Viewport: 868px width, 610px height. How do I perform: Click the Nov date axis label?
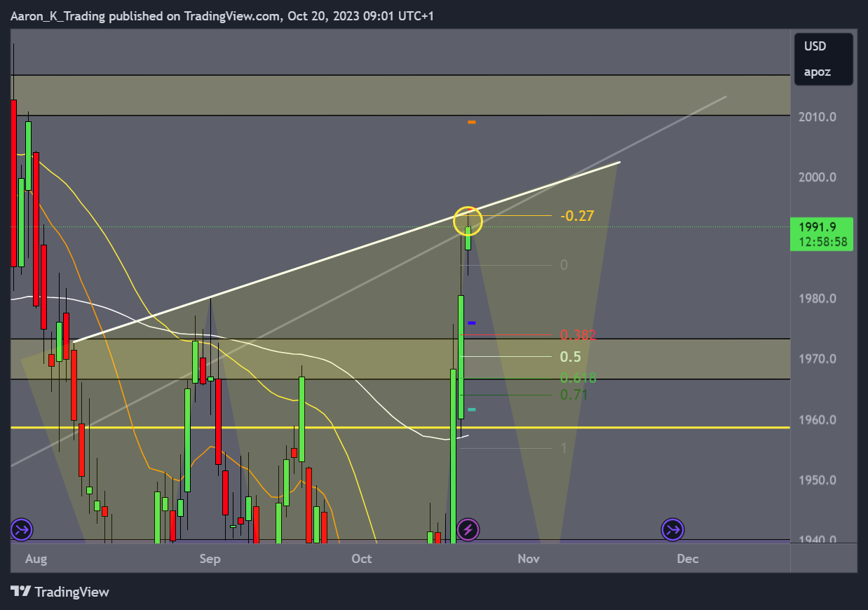(529, 559)
